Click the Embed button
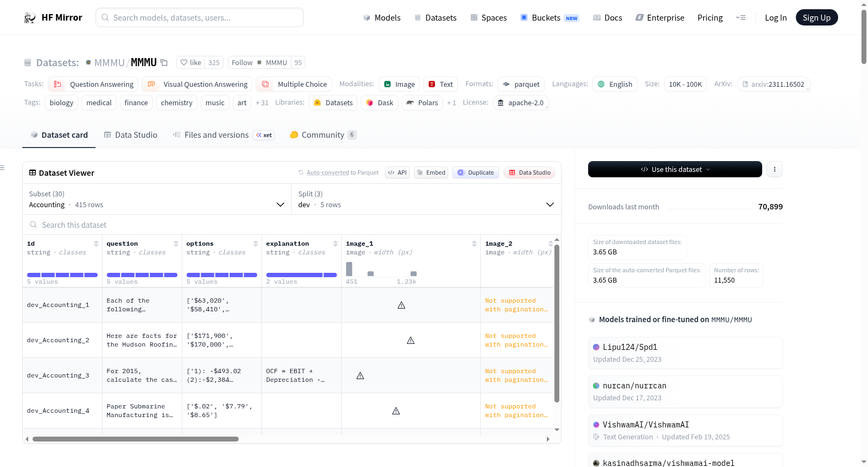This screenshot has height=467, width=868. click(x=431, y=172)
